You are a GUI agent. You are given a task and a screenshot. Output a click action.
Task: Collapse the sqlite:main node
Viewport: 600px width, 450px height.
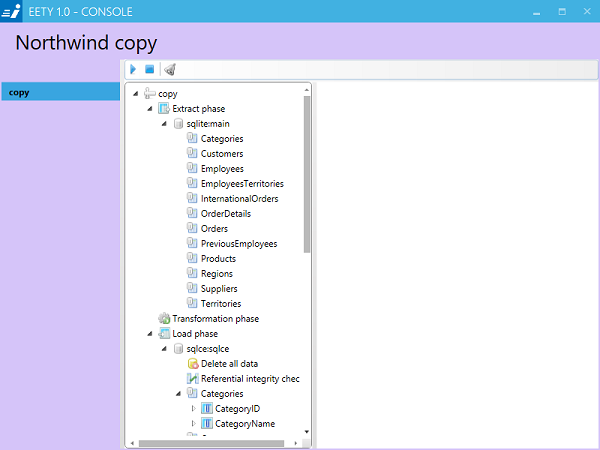(x=164, y=124)
